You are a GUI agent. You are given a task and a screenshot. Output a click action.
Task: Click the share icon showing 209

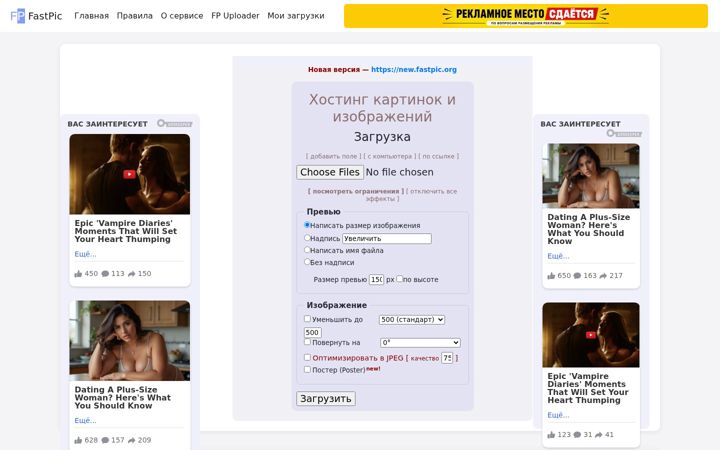pos(131,440)
